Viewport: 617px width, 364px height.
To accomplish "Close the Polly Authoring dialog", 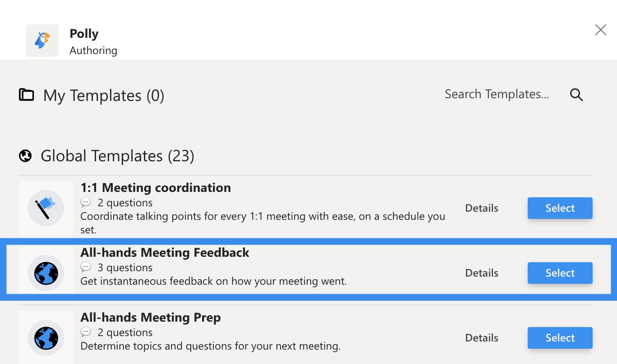I will [x=601, y=30].
